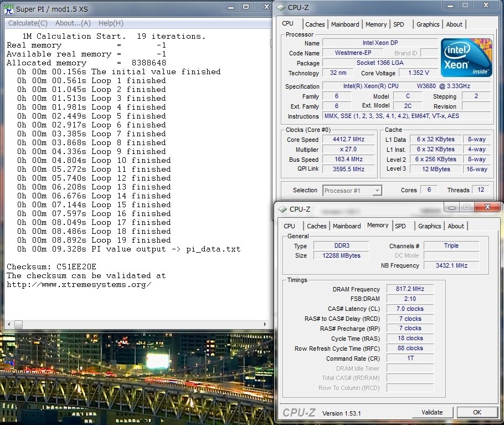The width and height of the screenshot is (504, 425).
Task: Select Mainboard tab in upper CPU-Z window
Action: (x=345, y=24)
